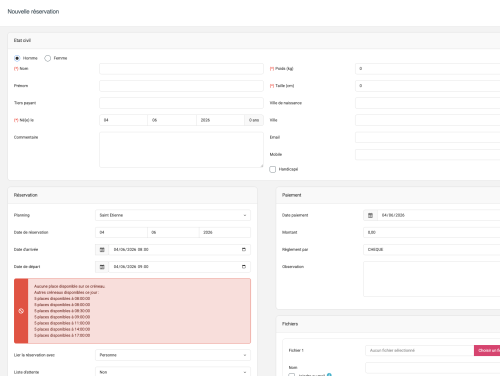Open the Liste d'attente dropdown
Viewport: 500px width, 376px height.
point(173,372)
